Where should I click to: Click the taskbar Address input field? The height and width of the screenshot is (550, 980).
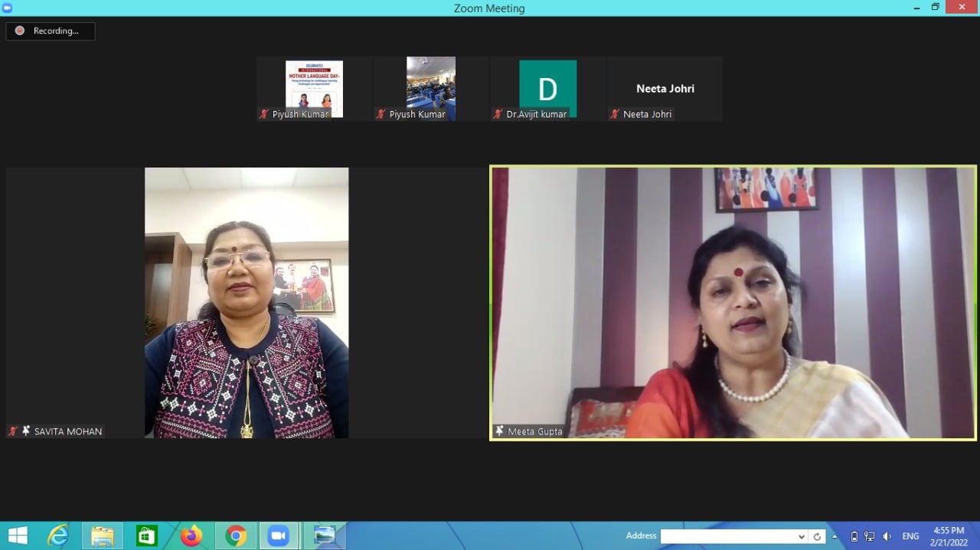pos(727,536)
